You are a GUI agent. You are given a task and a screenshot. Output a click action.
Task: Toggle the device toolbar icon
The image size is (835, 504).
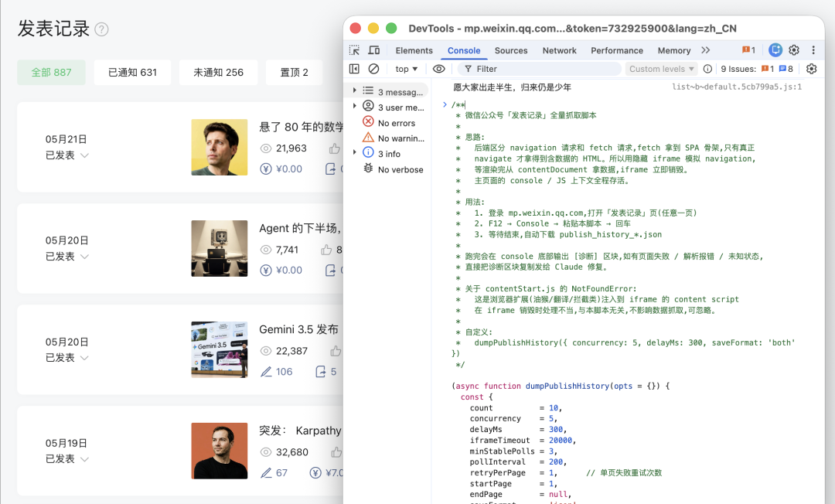pos(374,50)
